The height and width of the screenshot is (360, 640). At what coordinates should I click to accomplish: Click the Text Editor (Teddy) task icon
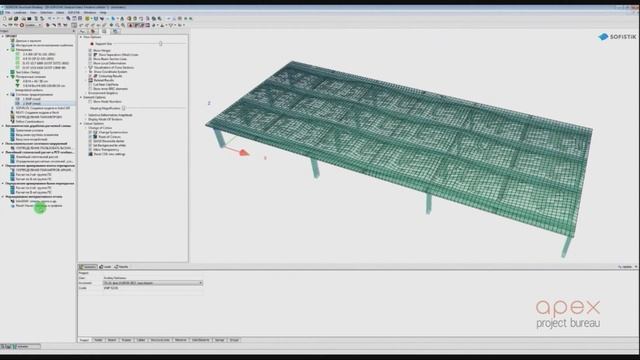coord(13,72)
